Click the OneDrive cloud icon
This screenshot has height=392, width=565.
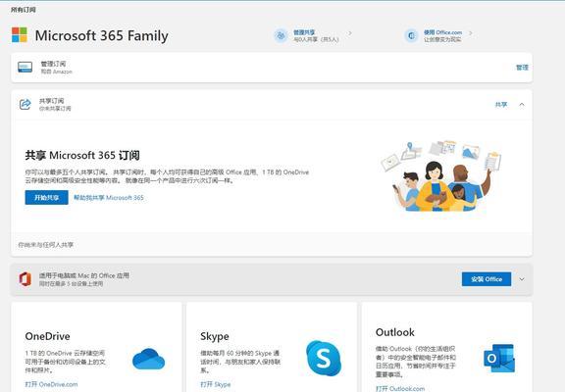tap(148, 359)
